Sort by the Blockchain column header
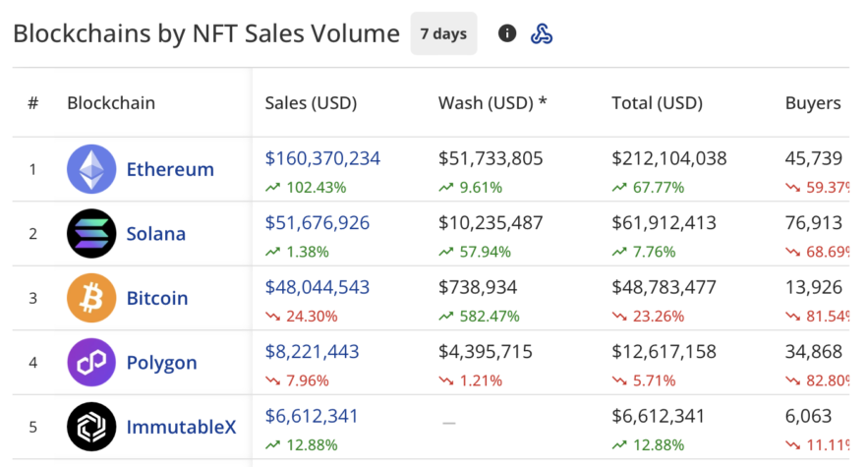 (x=111, y=103)
